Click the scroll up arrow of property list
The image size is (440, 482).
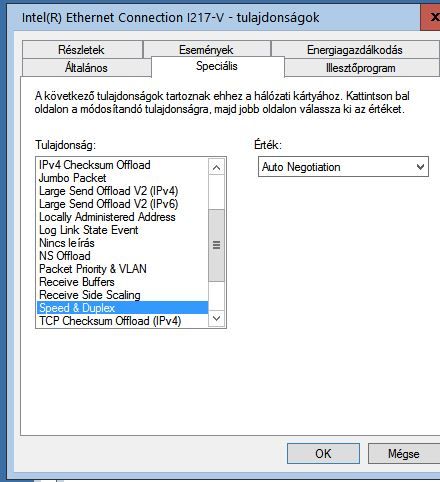[x=216, y=167]
